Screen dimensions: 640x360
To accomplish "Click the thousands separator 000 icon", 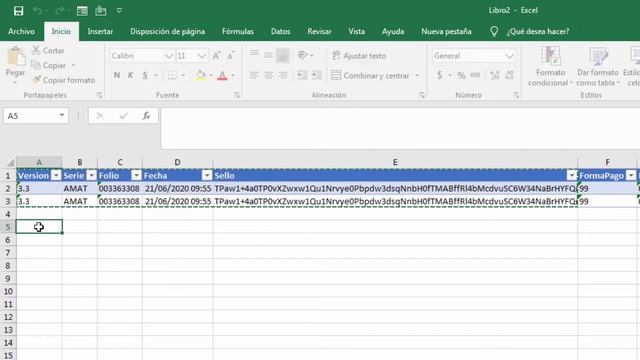I will pyautogui.click(x=476, y=76).
